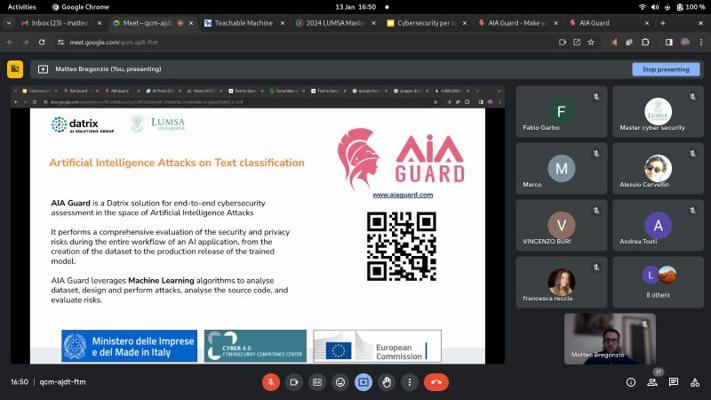The width and height of the screenshot is (711, 400).
Task: Open the Wi-Fi system indicator
Action: coord(642,7)
